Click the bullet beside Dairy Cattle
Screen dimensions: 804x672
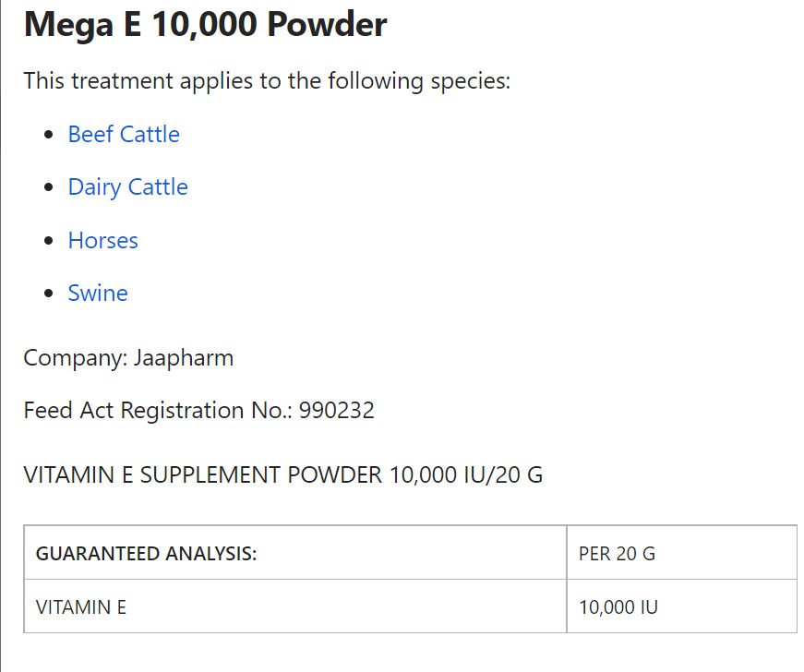(50, 188)
